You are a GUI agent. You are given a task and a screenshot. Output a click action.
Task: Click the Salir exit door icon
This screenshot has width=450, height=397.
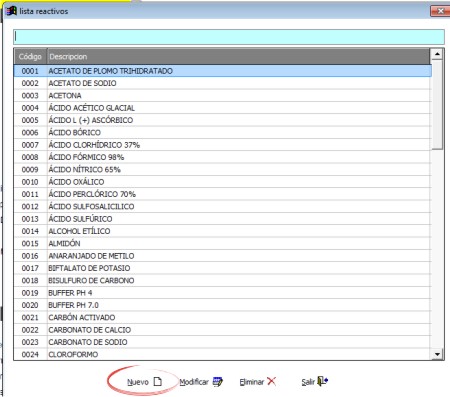pyautogui.click(x=322, y=381)
